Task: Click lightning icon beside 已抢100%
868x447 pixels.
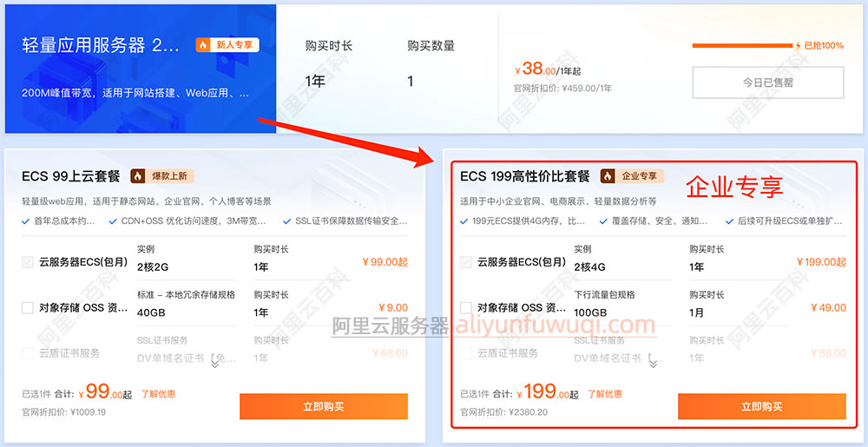Action: coord(799,45)
